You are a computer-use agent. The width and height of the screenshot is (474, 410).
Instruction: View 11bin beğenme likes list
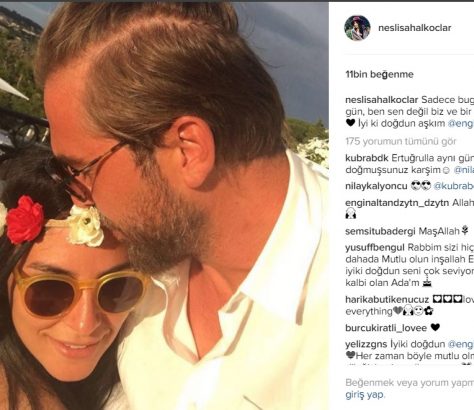pyautogui.click(x=379, y=74)
